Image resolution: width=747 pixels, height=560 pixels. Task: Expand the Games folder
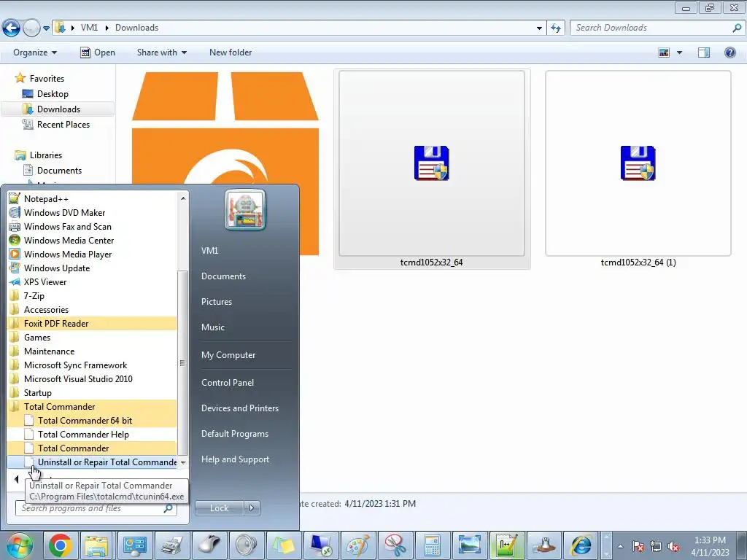point(92,337)
